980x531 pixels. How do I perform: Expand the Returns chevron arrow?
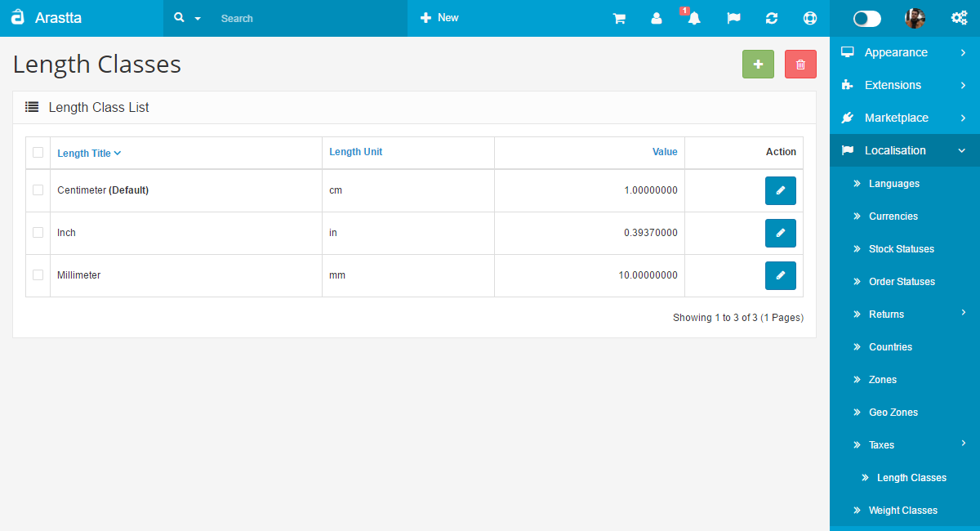(964, 312)
